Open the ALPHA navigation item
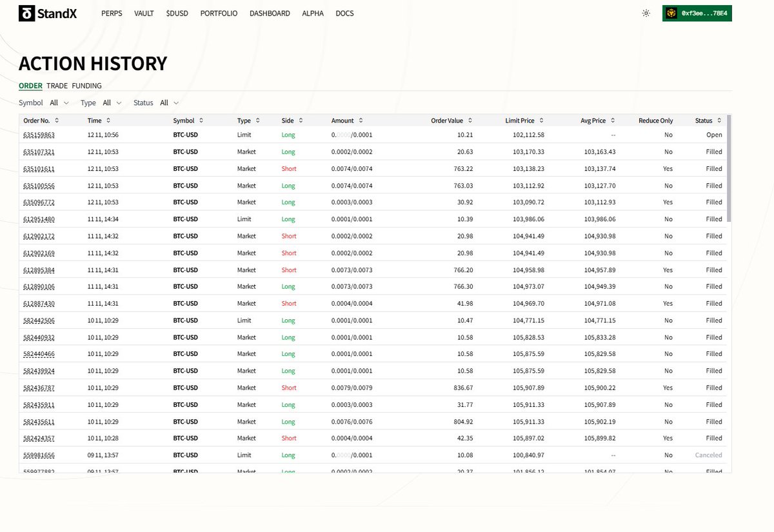This screenshot has width=774, height=532. 313,14
